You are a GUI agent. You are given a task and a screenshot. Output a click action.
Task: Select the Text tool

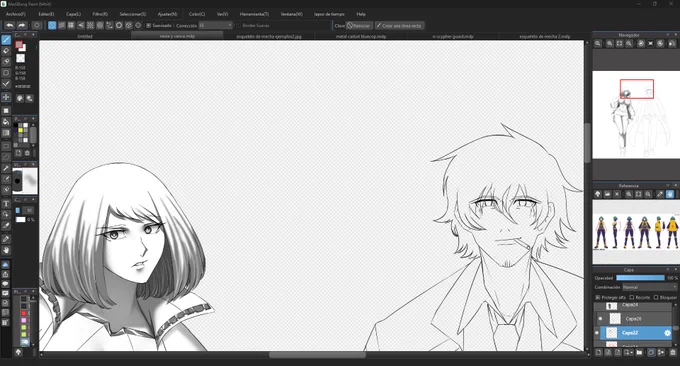point(6,204)
